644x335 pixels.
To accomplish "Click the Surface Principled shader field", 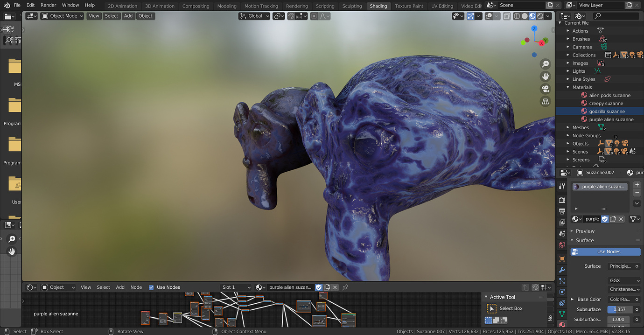I will coord(620,266).
